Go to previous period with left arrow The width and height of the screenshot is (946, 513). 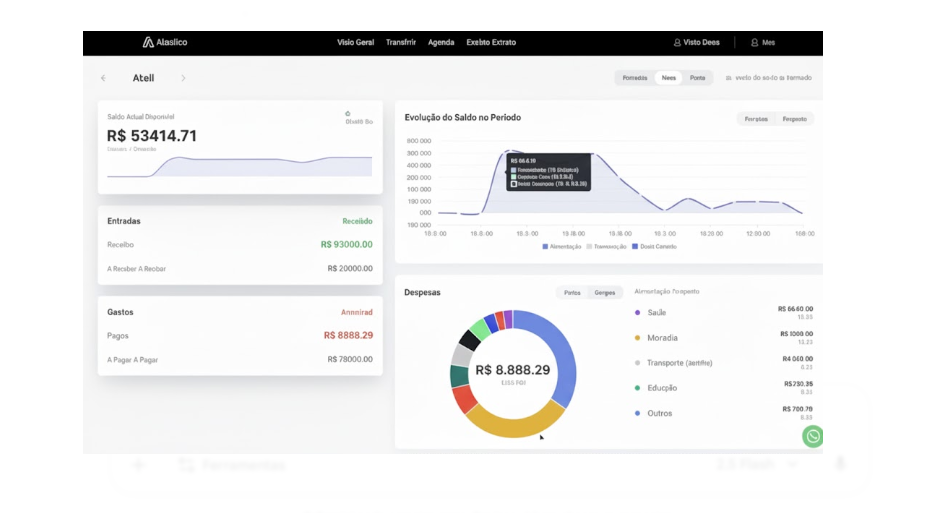103,78
